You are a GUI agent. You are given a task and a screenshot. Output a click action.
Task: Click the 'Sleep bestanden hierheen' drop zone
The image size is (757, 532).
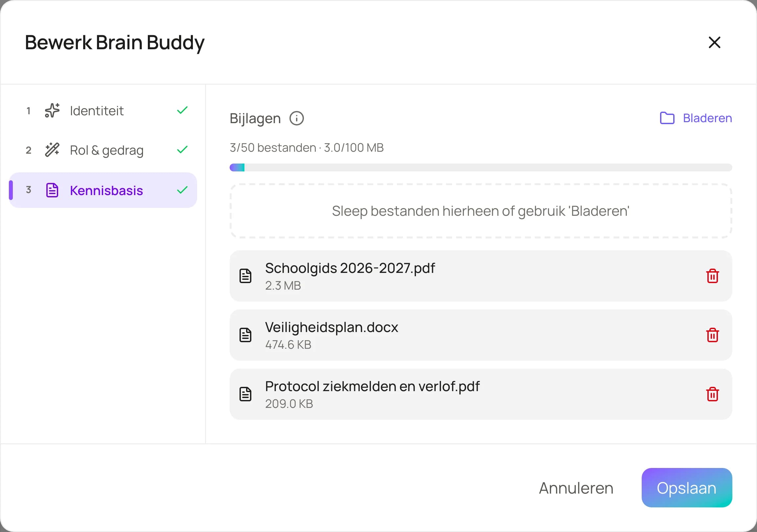pyautogui.click(x=481, y=211)
